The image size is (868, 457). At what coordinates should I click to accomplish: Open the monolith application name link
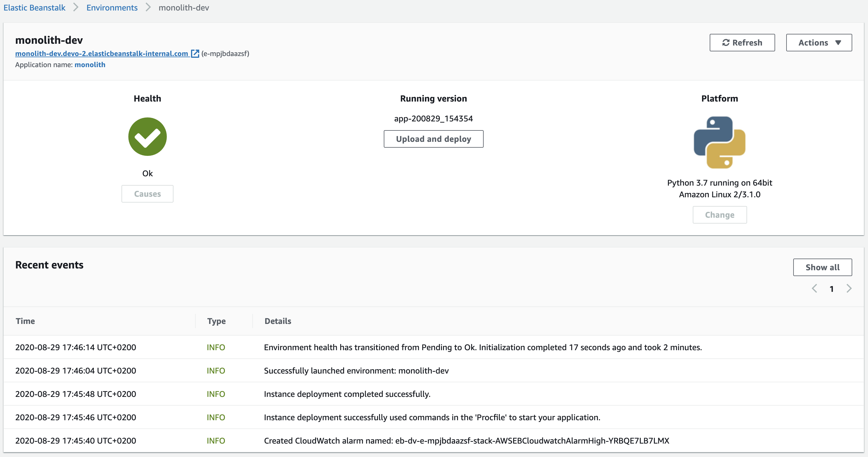[90, 65]
